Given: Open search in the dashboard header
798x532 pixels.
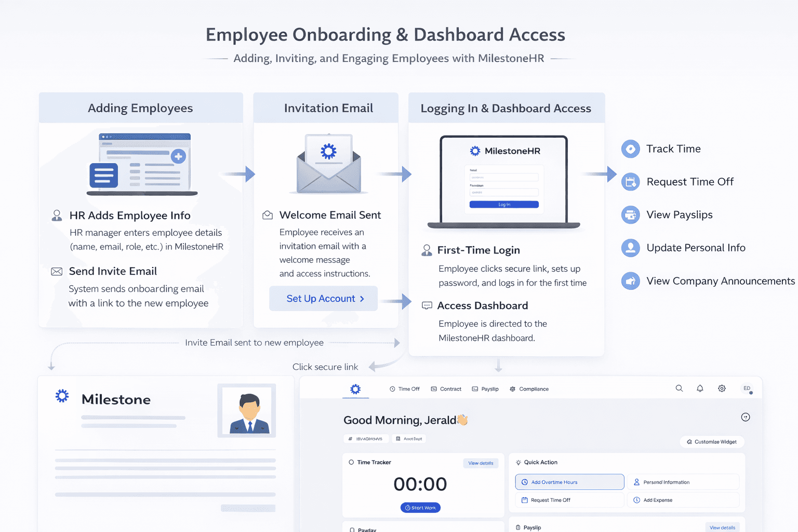Looking at the screenshot, I should click(x=679, y=388).
